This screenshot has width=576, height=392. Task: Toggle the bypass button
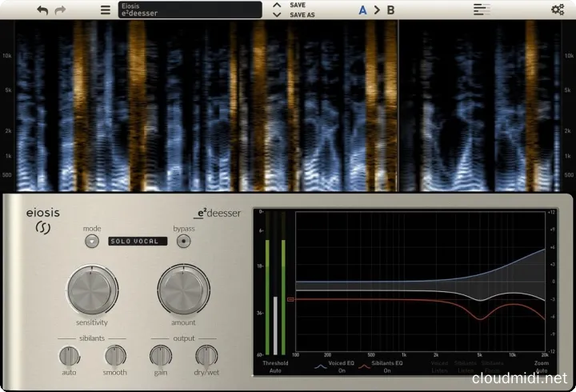185,241
